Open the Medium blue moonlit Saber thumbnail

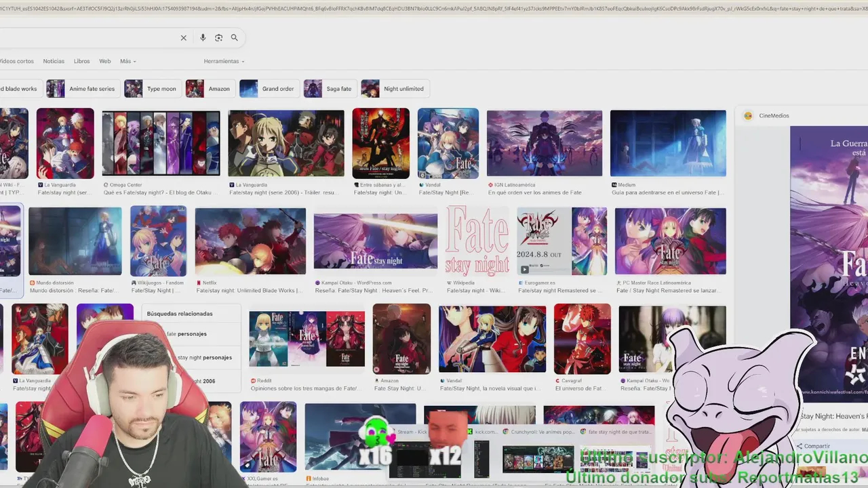[668, 143]
